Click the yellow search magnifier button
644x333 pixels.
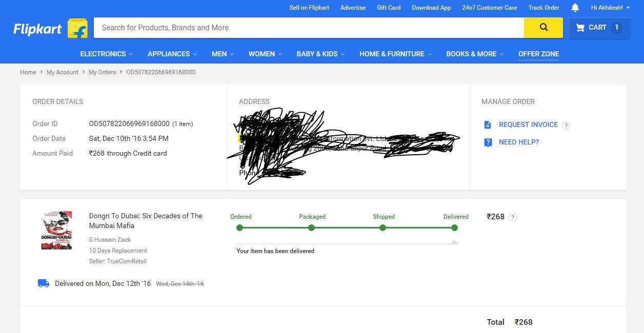tap(543, 28)
